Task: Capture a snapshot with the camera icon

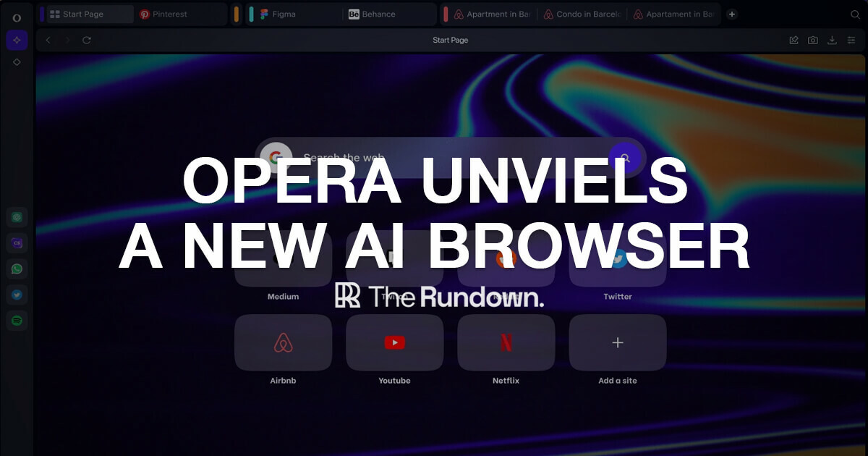Action: (x=813, y=40)
